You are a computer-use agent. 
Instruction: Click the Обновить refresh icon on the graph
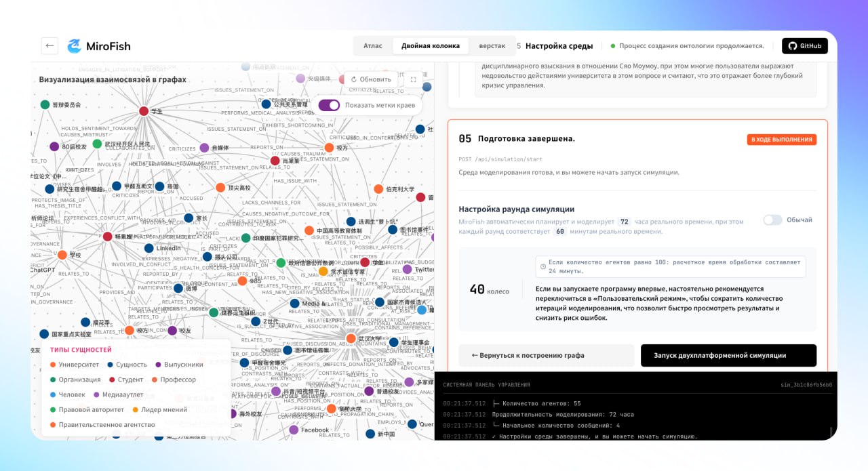355,79
